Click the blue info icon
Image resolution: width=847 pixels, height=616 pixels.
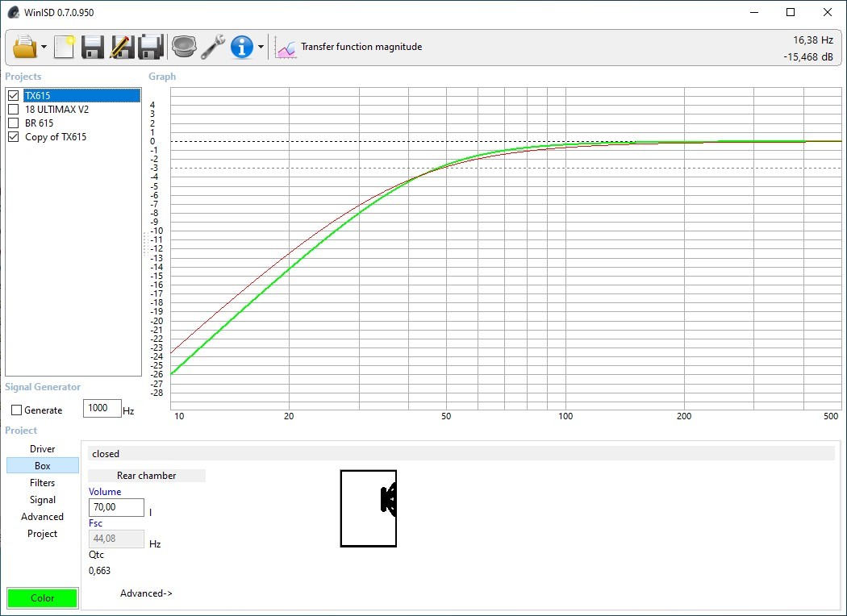pos(242,47)
